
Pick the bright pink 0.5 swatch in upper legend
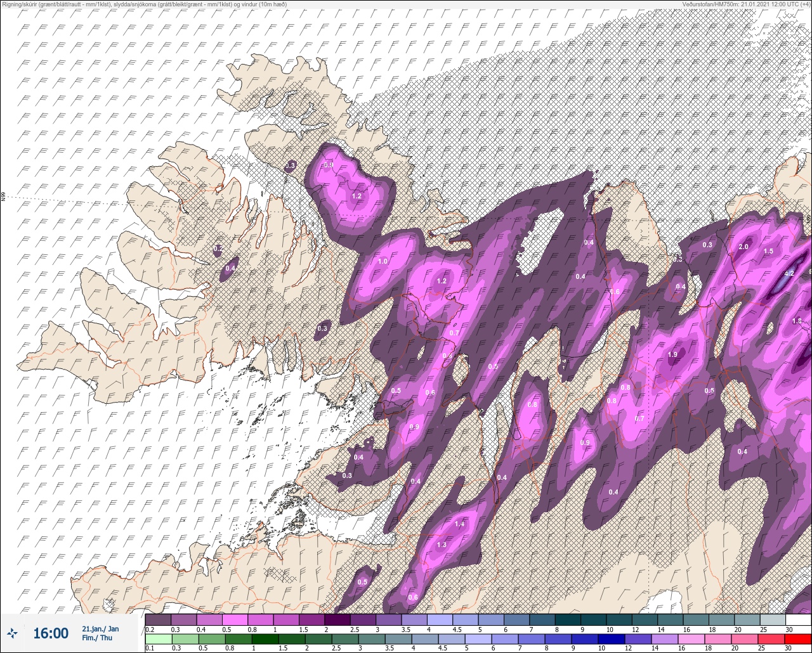pos(235,619)
